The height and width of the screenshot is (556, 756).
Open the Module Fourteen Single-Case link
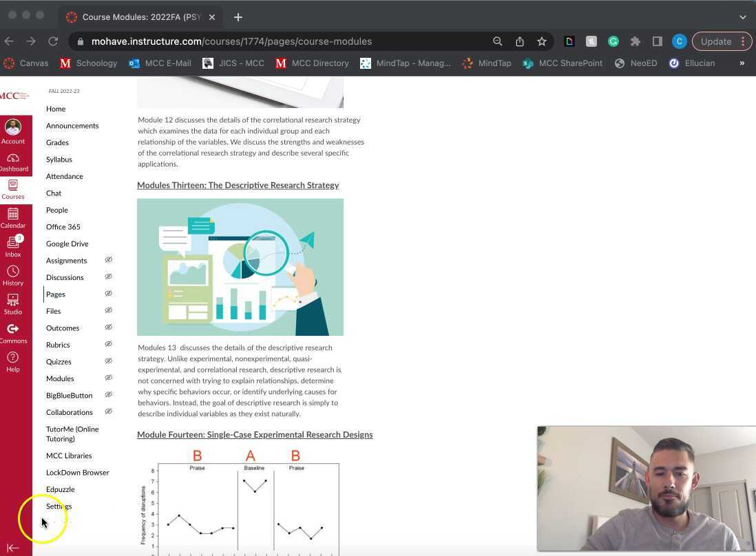(x=255, y=434)
